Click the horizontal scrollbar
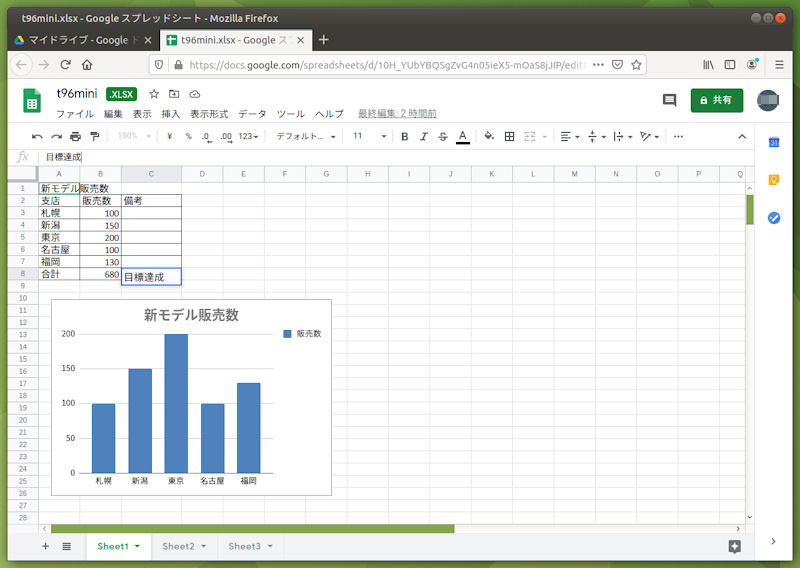This screenshot has height=568, width=800. tap(253, 529)
